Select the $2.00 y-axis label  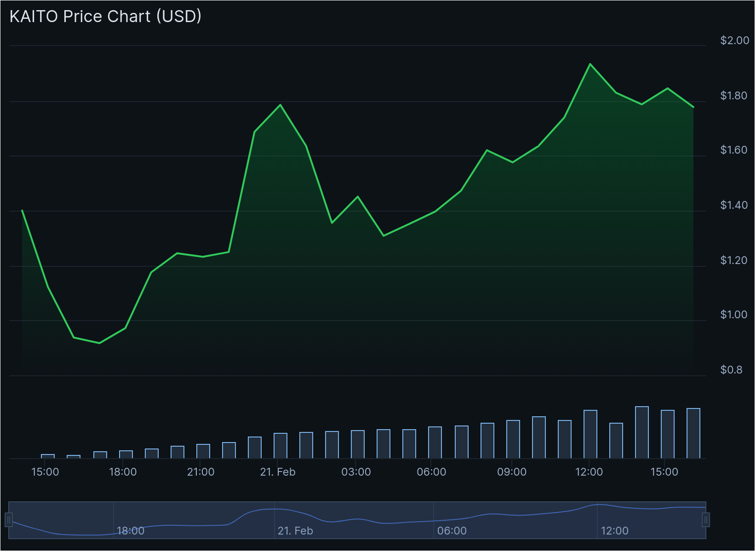point(734,40)
